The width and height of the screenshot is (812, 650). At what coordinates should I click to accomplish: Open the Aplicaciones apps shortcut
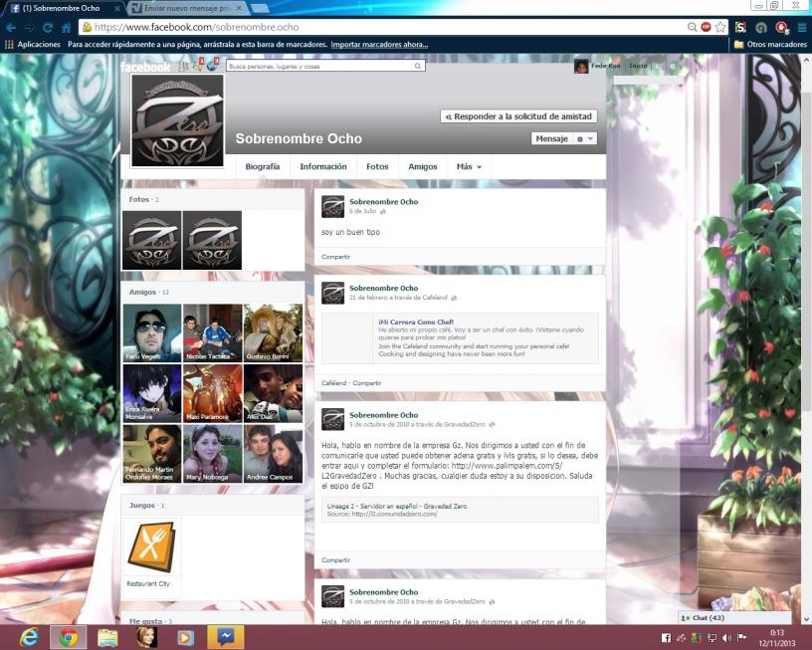(x=33, y=45)
